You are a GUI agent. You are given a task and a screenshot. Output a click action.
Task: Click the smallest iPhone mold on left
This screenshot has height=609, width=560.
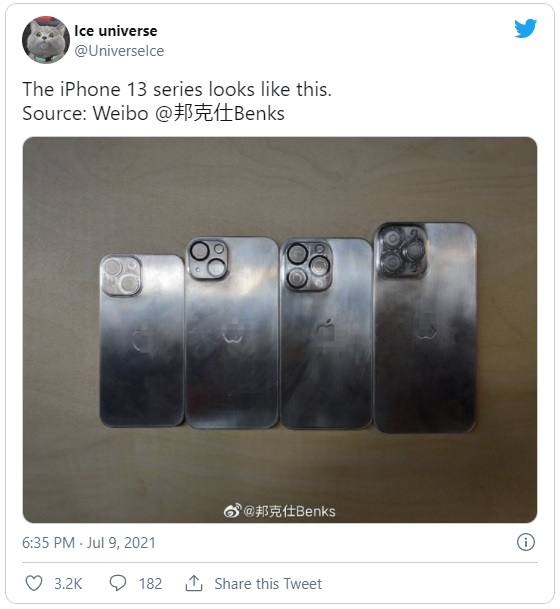point(142,341)
